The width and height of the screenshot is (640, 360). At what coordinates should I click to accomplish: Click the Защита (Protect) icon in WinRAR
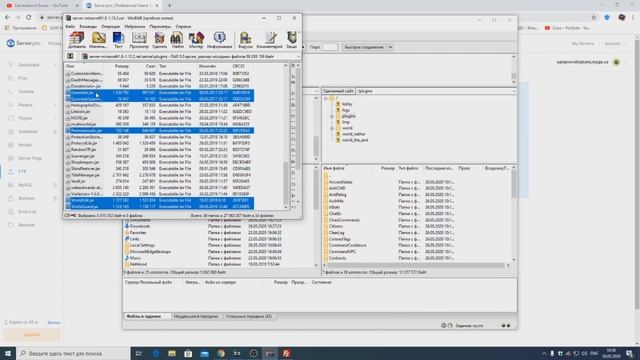coord(292,40)
